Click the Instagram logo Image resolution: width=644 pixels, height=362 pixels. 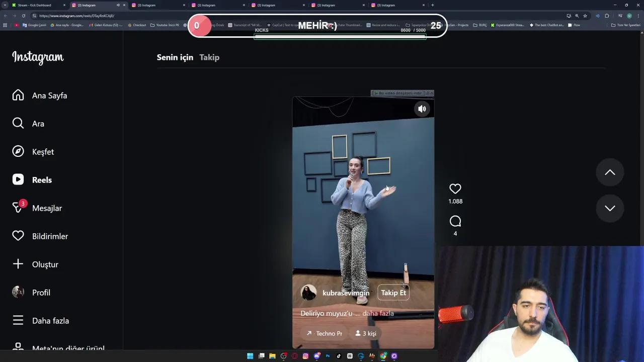(38, 57)
